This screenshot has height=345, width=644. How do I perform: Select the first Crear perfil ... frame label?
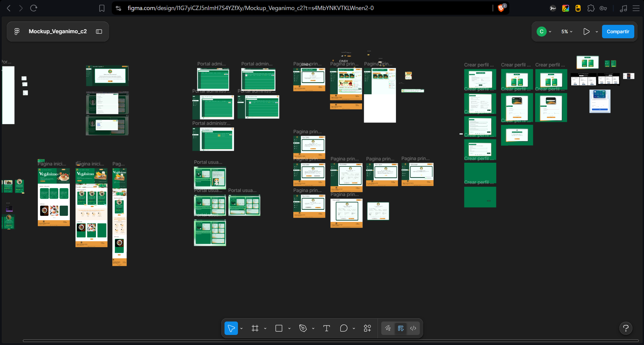479,65
